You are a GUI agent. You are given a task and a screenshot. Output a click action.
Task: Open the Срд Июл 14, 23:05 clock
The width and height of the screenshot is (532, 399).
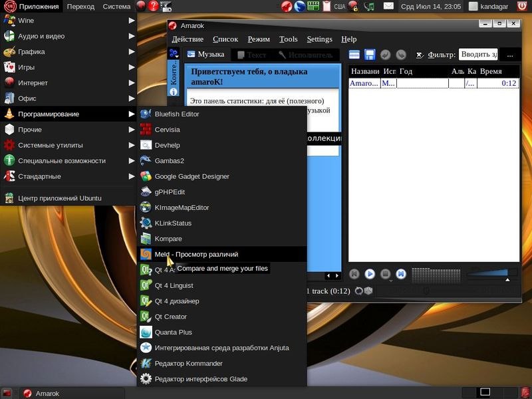431,6
